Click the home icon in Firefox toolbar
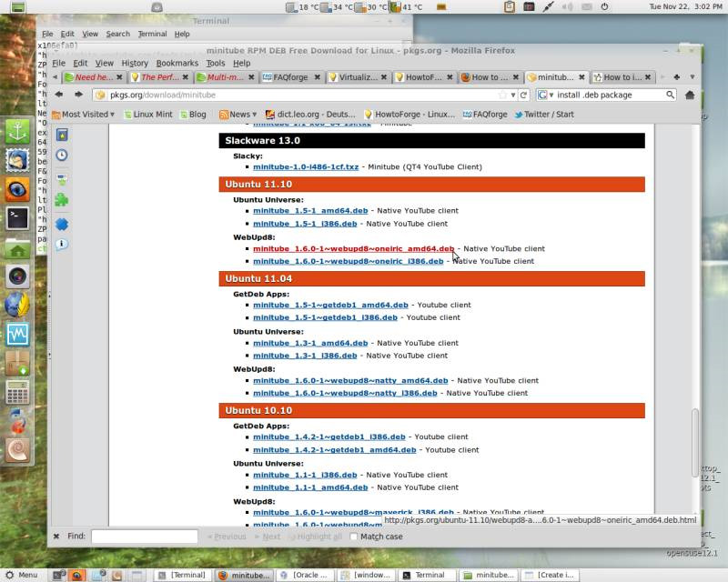The height and width of the screenshot is (582, 728). (690, 95)
